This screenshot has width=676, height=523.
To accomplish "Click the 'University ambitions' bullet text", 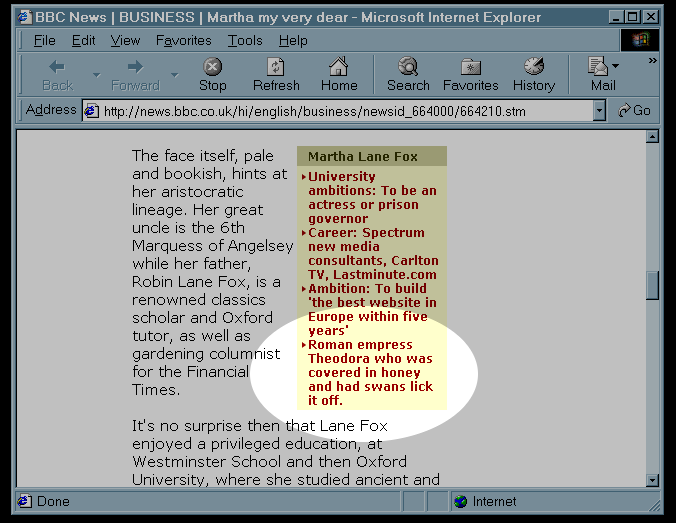I will click(372, 197).
